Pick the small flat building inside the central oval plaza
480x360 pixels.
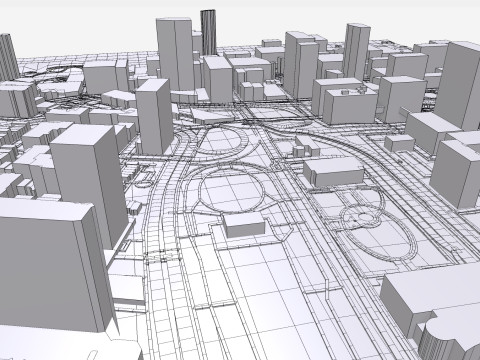click(245, 225)
